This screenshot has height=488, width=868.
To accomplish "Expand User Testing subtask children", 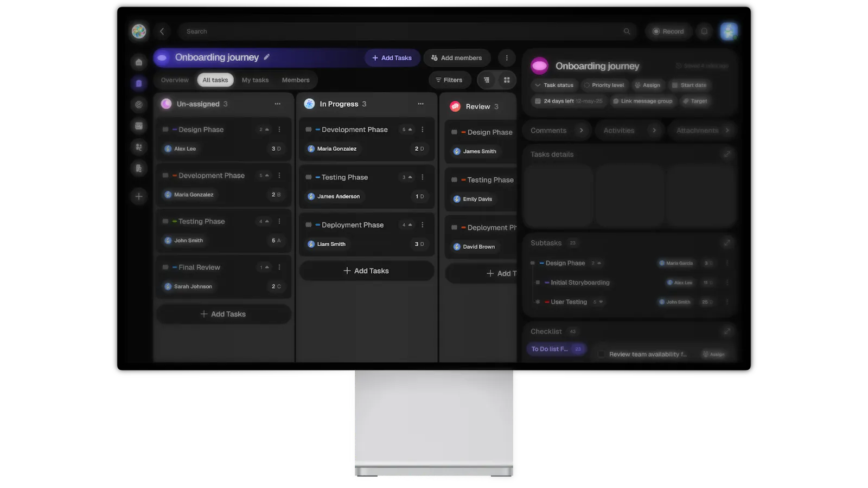I will point(598,302).
